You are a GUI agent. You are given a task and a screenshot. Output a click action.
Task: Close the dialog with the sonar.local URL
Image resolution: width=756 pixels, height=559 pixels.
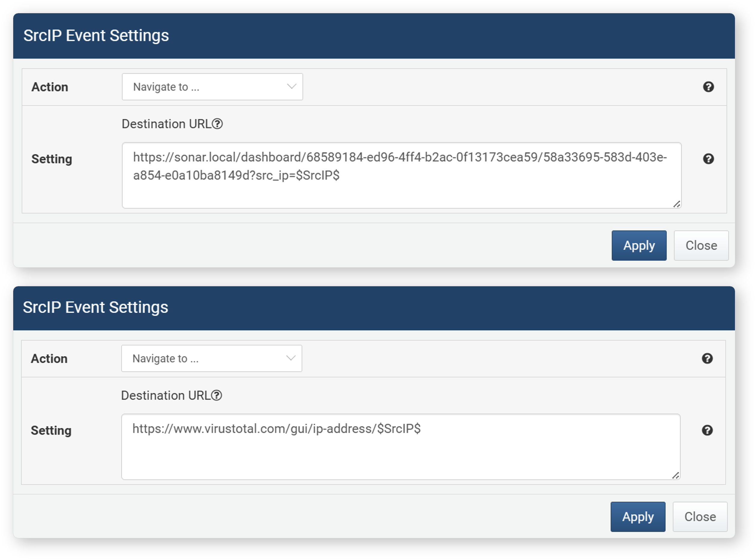pos(701,245)
